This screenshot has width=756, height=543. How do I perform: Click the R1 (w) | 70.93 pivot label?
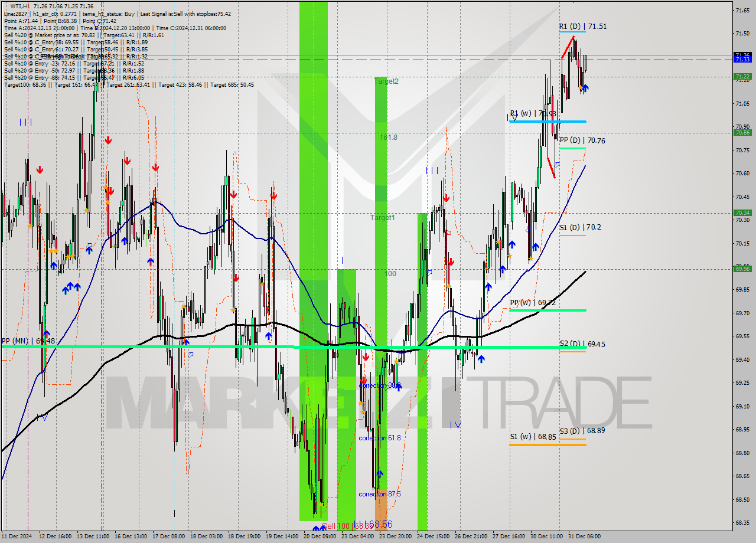(533, 113)
